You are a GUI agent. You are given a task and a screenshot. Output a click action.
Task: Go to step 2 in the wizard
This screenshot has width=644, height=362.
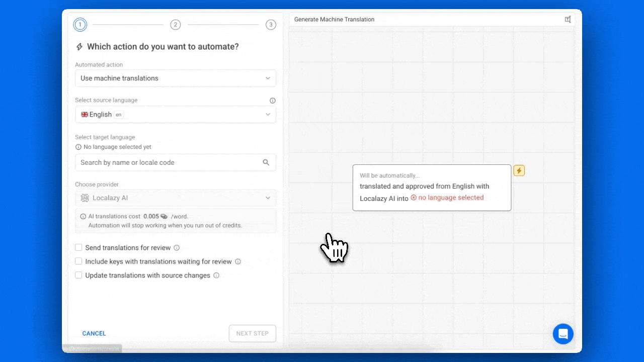pos(175,25)
